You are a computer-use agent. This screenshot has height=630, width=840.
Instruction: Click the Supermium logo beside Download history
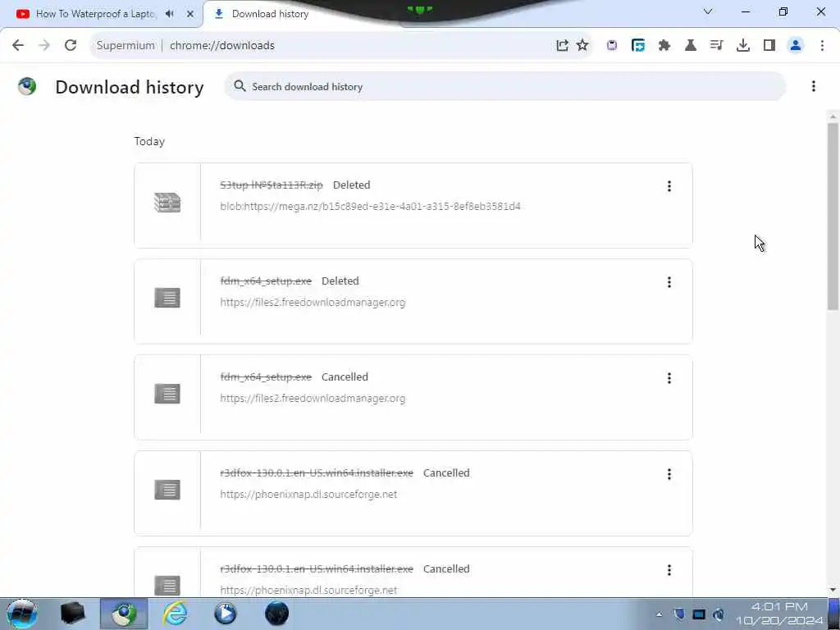[27, 86]
